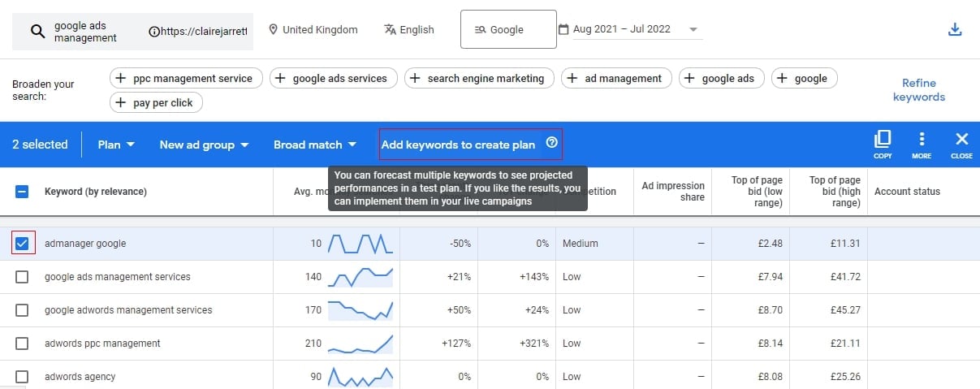
Task: Open the Broad match dropdown
Action: pyautogui.click(x=315, y=145)
